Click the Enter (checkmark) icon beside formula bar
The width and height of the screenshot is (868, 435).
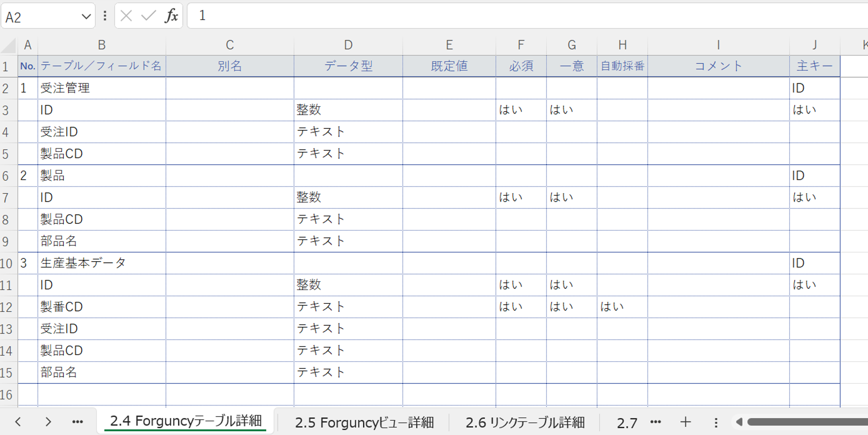click(x=149, y=15)
